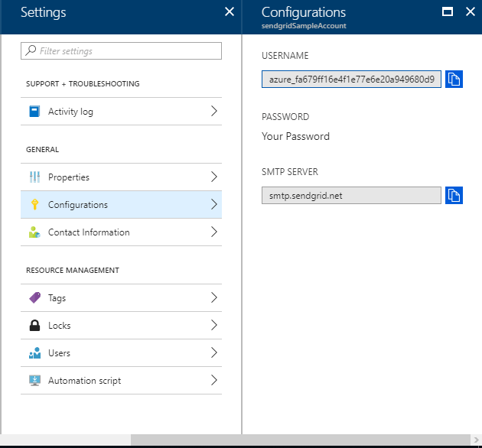Expand the Configurations chevron
482x448 pixels.
pyautogui.click(x=214, y=204)
